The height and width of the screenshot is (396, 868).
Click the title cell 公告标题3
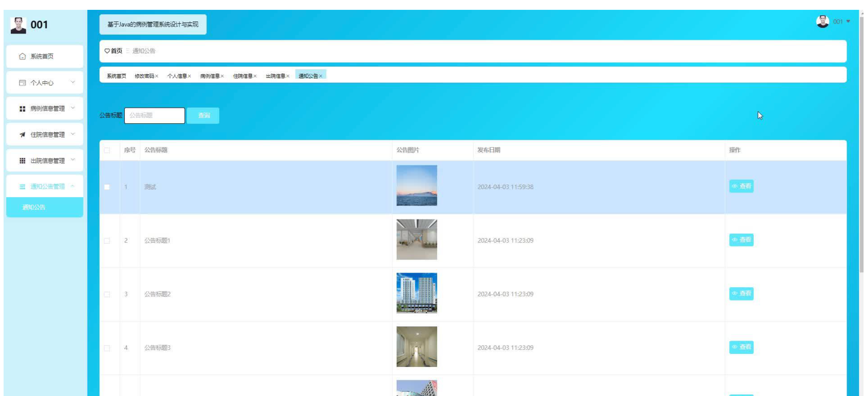pyautogui.click(x=157, y=348)
